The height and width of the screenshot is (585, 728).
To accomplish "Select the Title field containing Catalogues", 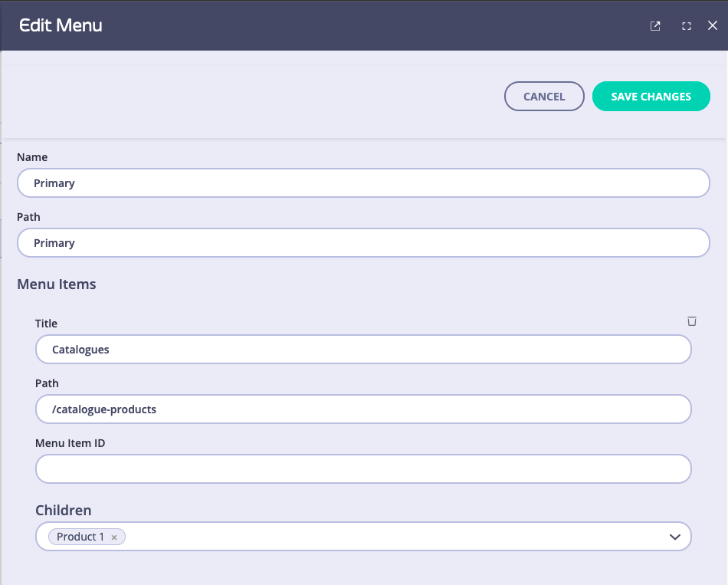I will point(363,349).
